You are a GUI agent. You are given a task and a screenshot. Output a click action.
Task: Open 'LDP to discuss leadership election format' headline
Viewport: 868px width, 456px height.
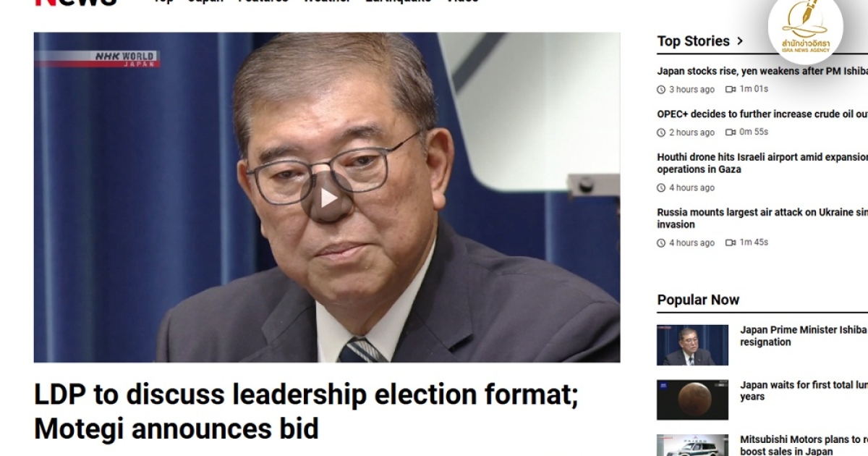(306, 413)
